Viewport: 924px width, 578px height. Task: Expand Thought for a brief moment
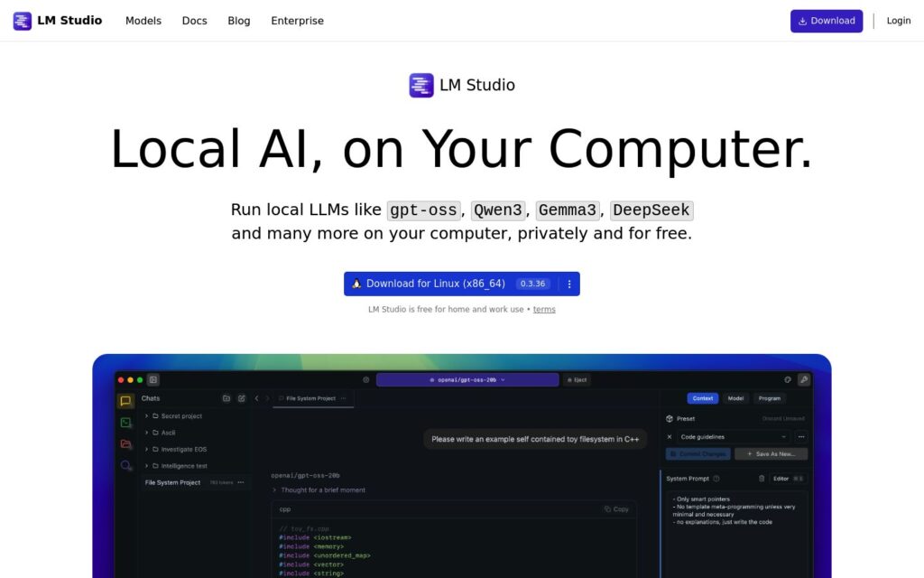319,490
